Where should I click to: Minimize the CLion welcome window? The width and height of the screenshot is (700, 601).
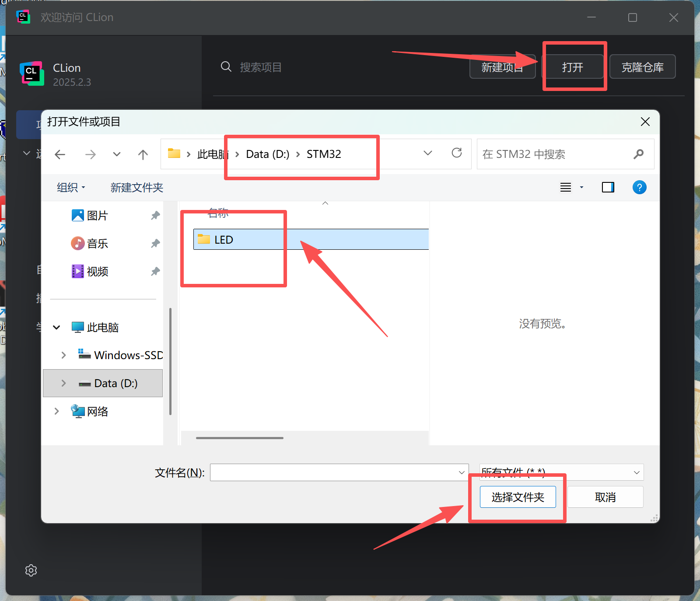point(591,17)
